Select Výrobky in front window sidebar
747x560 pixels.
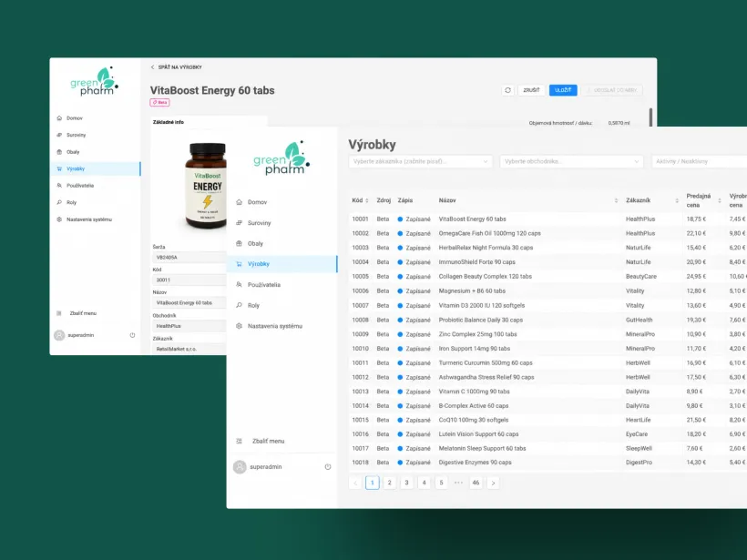tap(282, 264)
